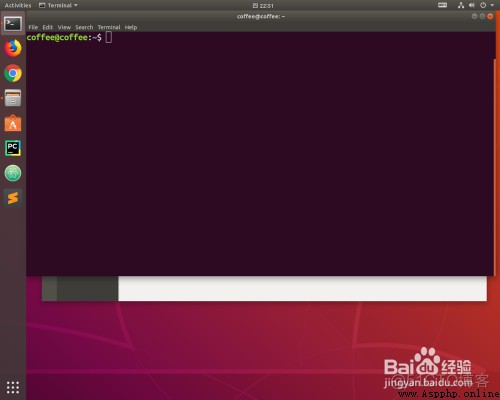Open the system menu power dropdown
Screen dimensions: 500x400
487,5
